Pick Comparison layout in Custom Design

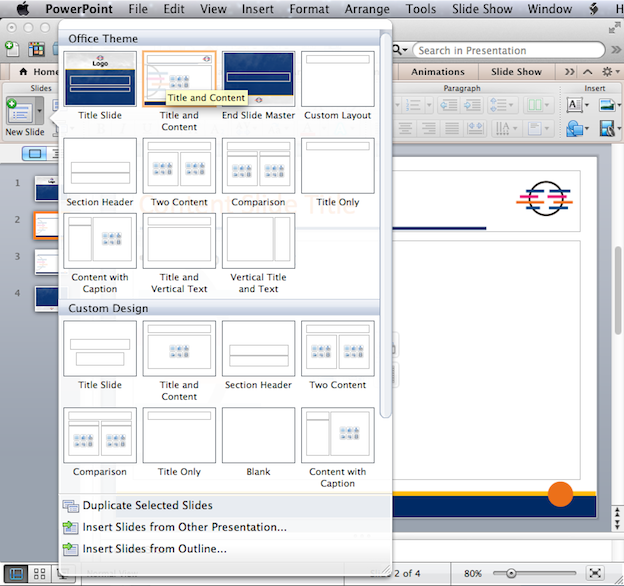tap(100, 435)
